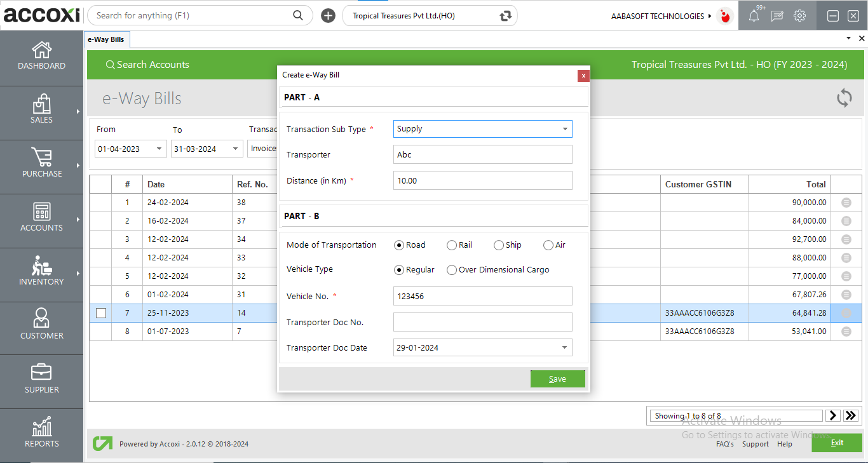Switch to the e-Way Bills tab
Viewport: 868px width, 463px height.
107,39
